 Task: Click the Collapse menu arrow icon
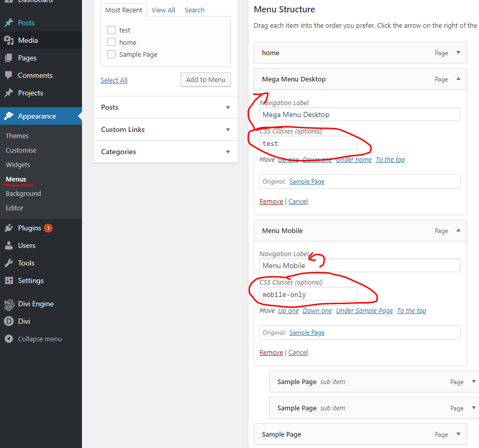(9, 339)
